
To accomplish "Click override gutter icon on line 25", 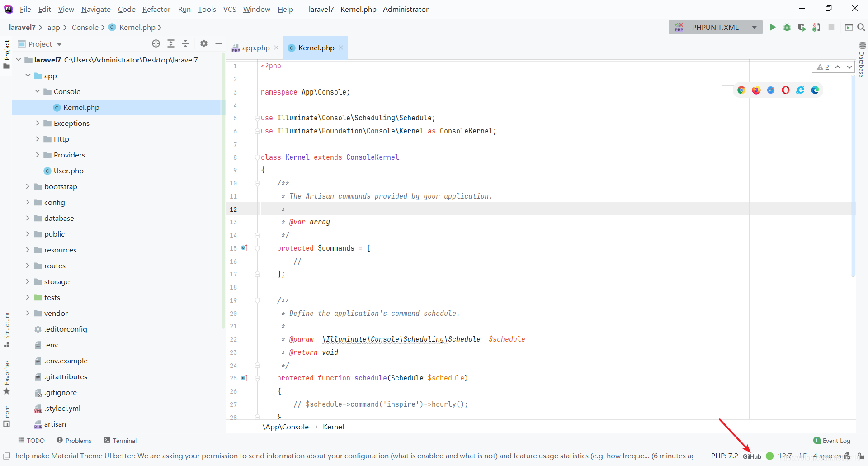I will [x=245, y=378].
